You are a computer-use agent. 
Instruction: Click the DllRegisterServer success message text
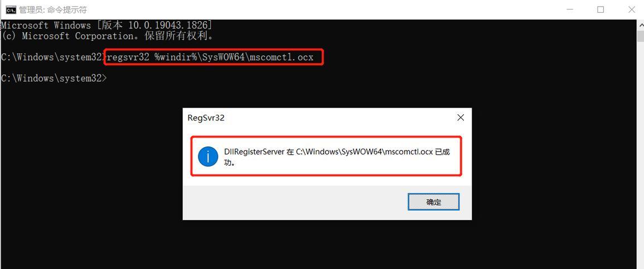[x=337, y=156]
